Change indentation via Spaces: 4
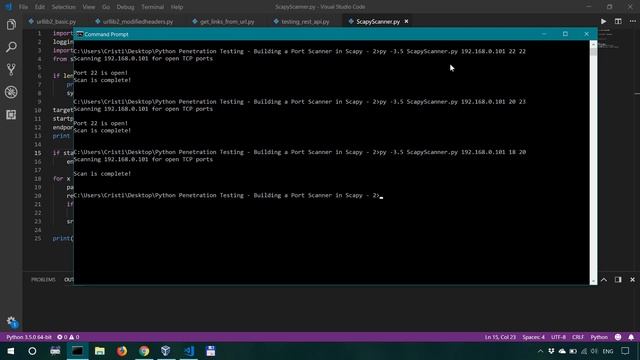640x360 pixels. [533, 337]
